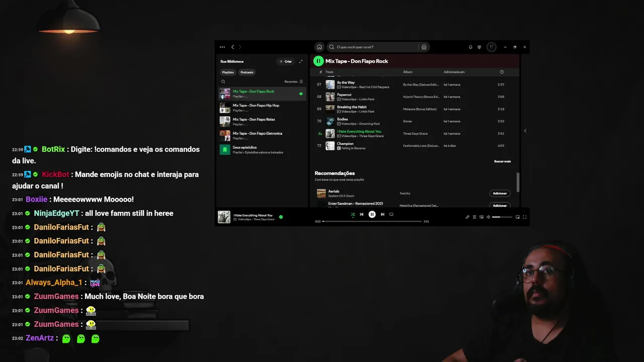The image size is (644, 362).
Task: Open album 'Meteora (Bonus Edition)'
Action: tap(420, 109)
